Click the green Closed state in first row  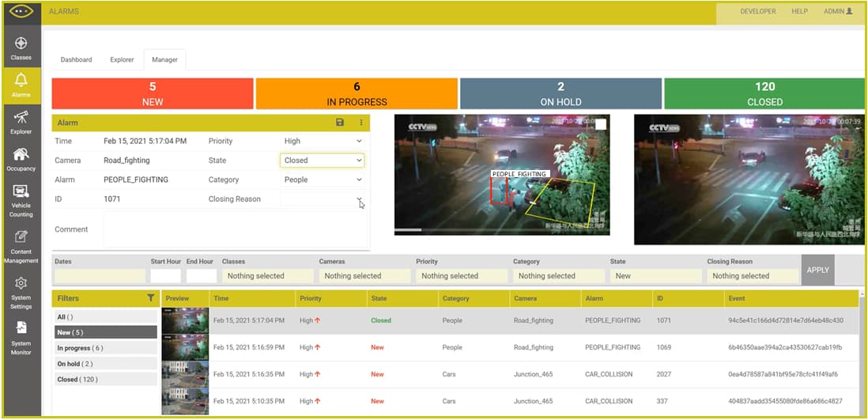point(381,320)
